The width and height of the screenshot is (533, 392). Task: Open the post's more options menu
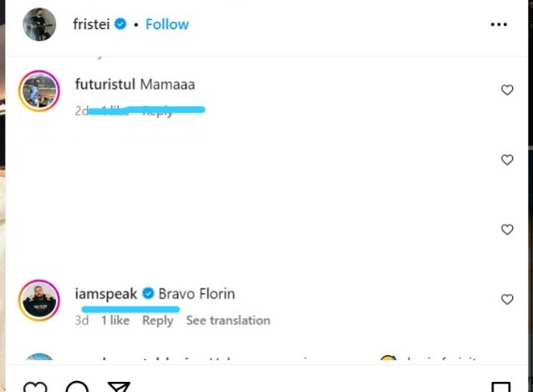(499, 24)
